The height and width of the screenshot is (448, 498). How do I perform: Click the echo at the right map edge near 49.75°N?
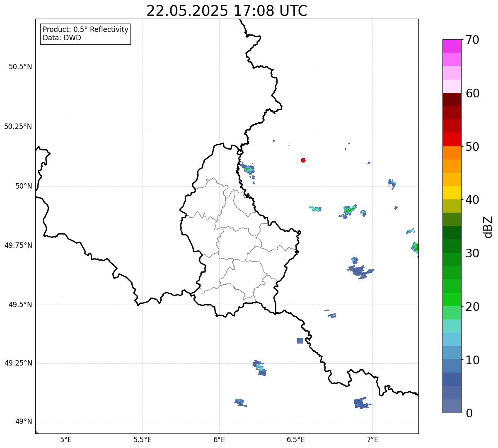pyautogui.click(x=415, y=248)
